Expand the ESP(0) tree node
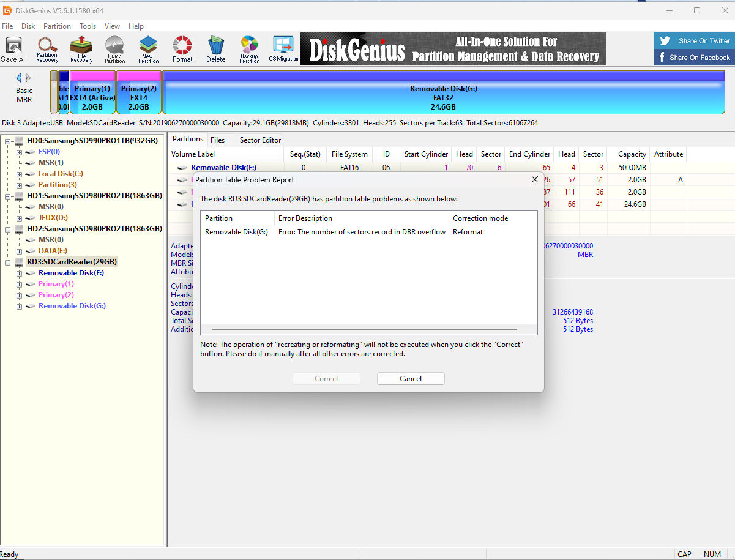735x560 pixels. 20,152
